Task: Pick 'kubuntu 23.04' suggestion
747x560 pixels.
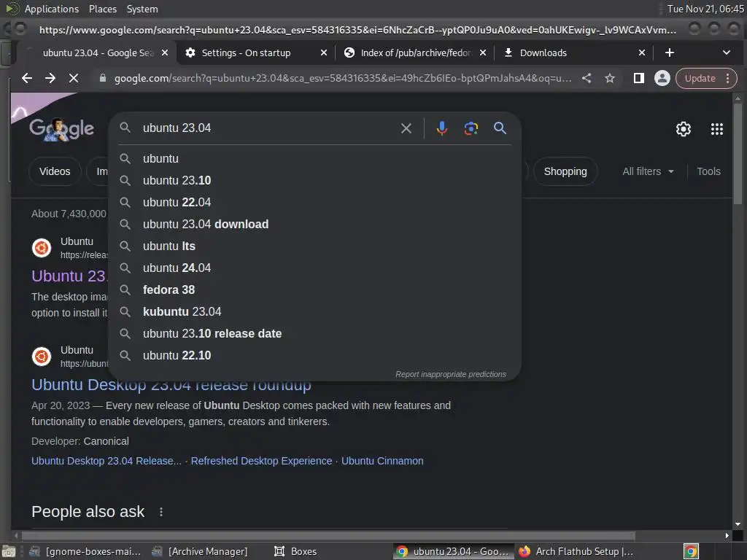Action: (x=314, y=312)
